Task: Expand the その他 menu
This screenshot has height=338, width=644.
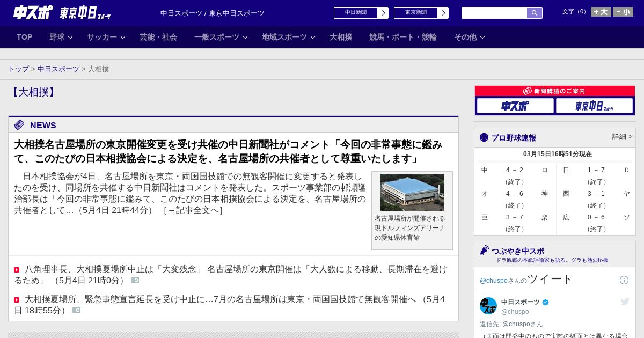Action: [x=470, y=37]
